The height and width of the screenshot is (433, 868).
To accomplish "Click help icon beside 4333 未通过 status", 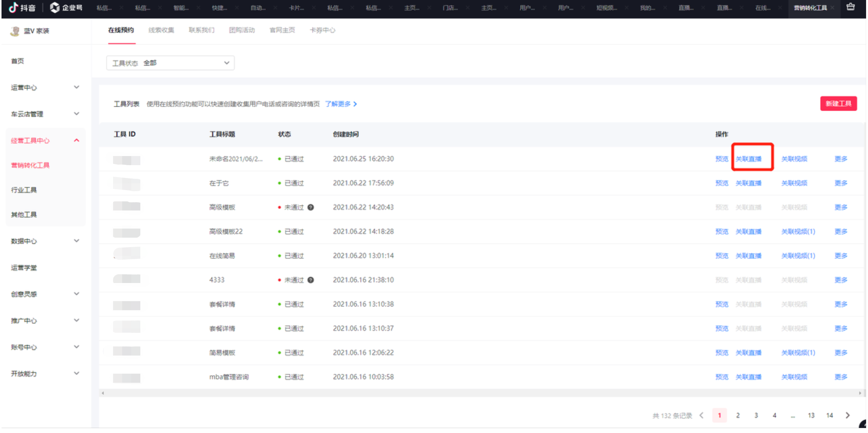I will pyautogui.click(x=311, y=280).
